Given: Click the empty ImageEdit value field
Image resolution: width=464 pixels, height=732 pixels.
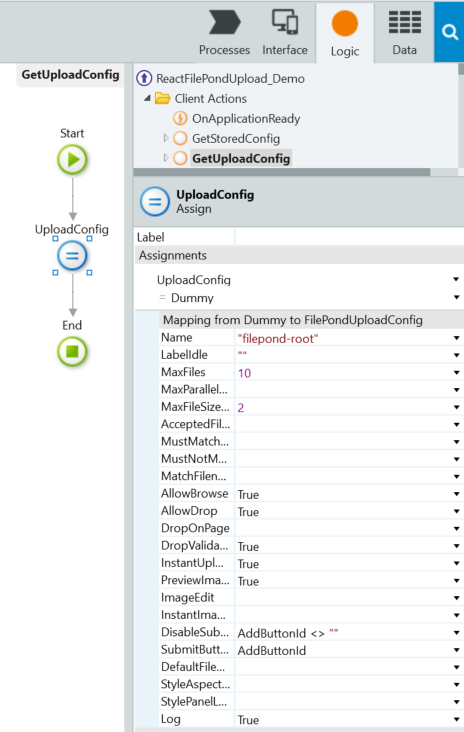Looking at the screenshot, I should click(x=343, y=598).
